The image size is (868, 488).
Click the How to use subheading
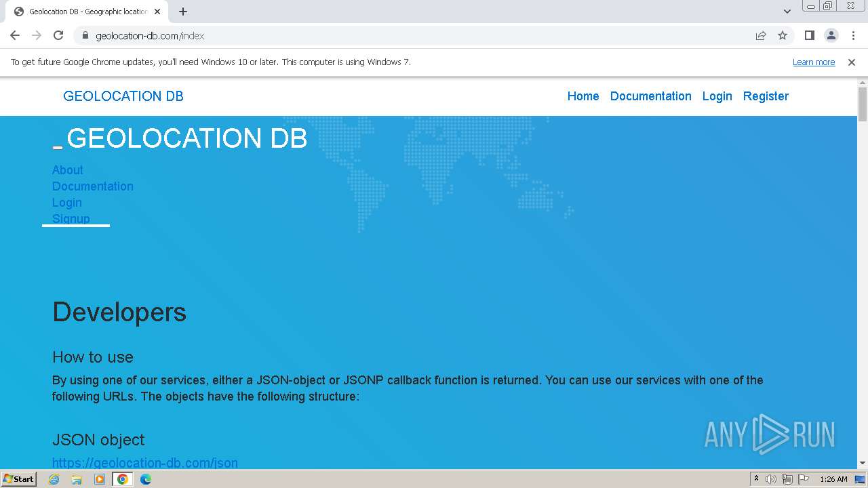[x=93, y=357]
